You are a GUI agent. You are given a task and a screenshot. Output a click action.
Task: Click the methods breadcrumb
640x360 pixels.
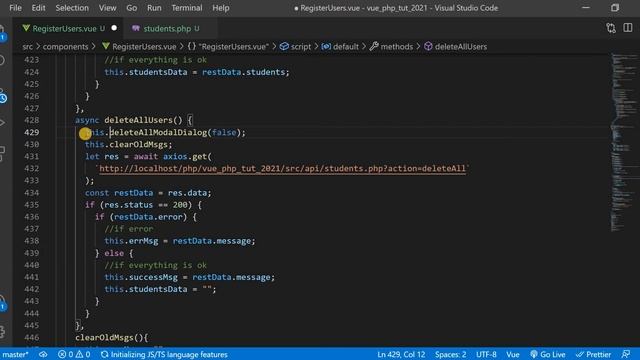pyautogui.click(x=391, y=47)
